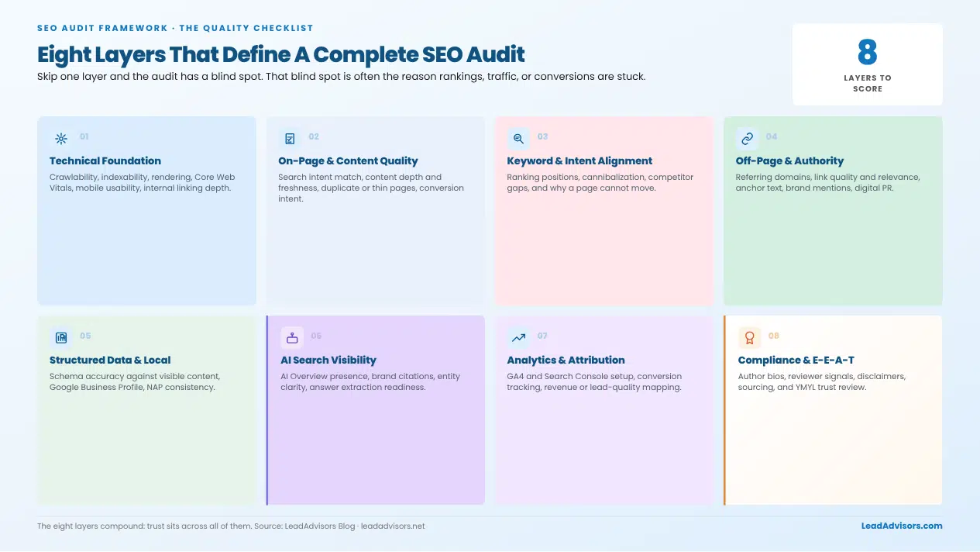980x552 pixels.
Task: Click the number 05 label
Action: (85, 336)
